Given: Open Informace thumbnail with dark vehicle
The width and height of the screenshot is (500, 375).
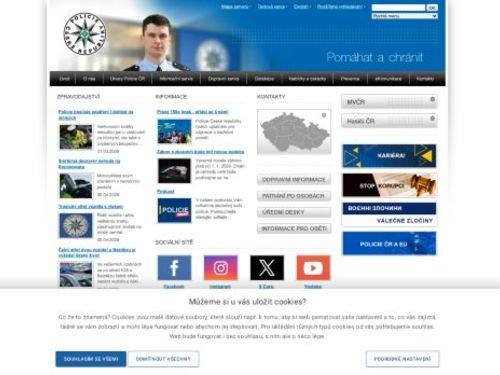Looking at the screenshot, I should click(x=174, y=171).
